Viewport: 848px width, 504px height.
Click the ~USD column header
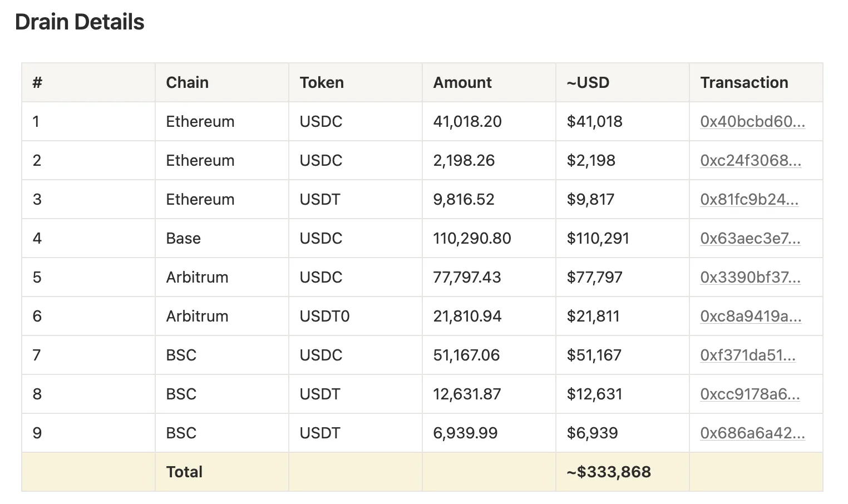pos(588,82)
